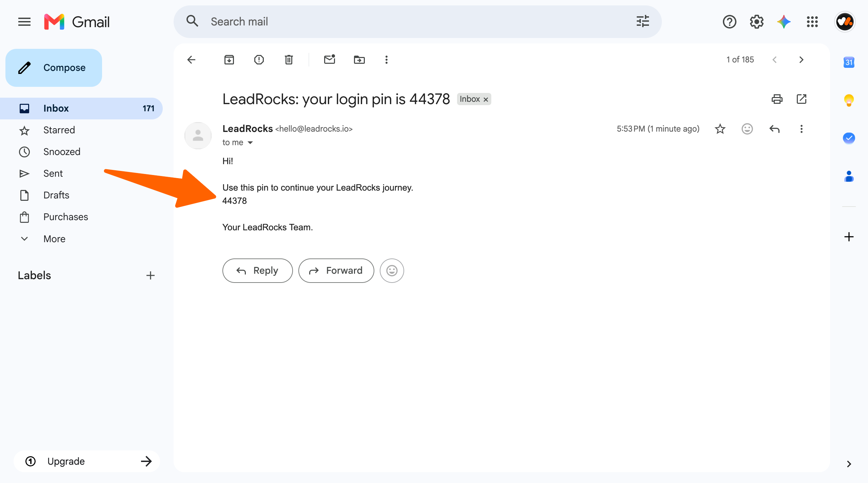Open the main menu hamburger icon

pyautogui.click(x=24, y=22)
